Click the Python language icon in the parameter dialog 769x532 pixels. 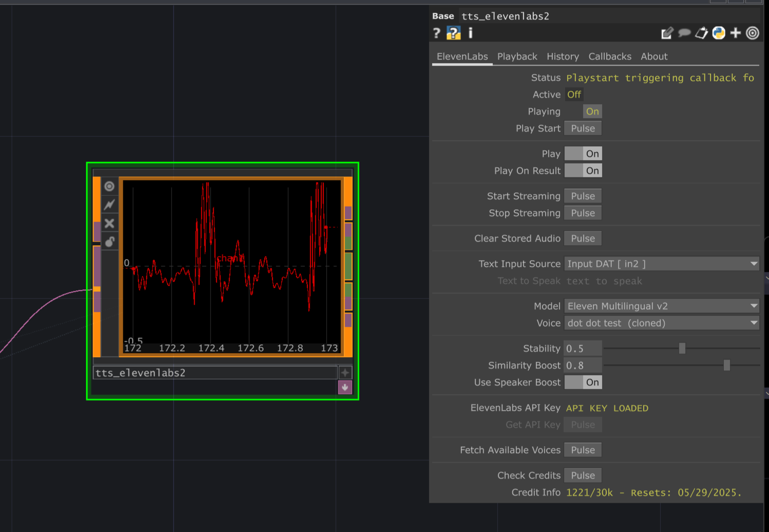[719, 33]
